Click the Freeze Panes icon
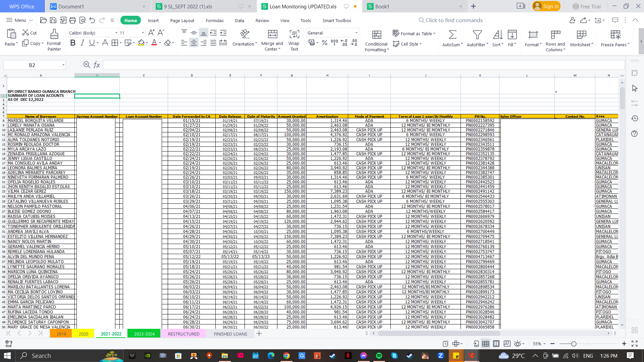The height and width of the screenshot is (362, 644). tap(615, 35)
